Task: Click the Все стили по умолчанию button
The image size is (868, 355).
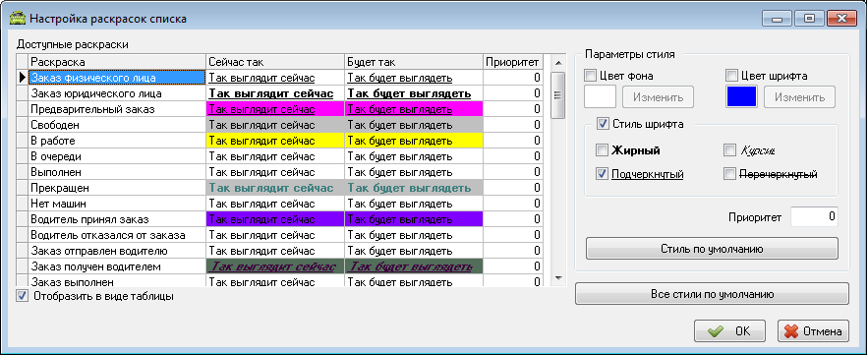Action: [x=712, y=293]
